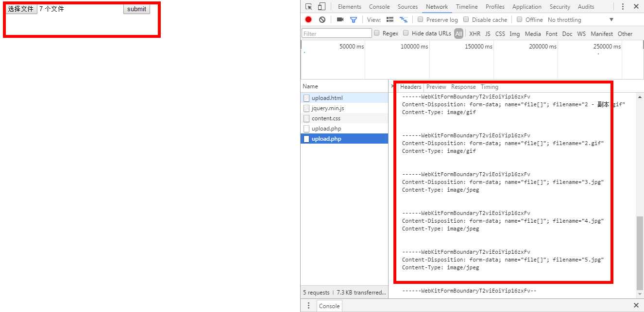Screen dimensions: 644x312
Task: Switch to the Console tab in DevTools
Action: coord(379,7)
